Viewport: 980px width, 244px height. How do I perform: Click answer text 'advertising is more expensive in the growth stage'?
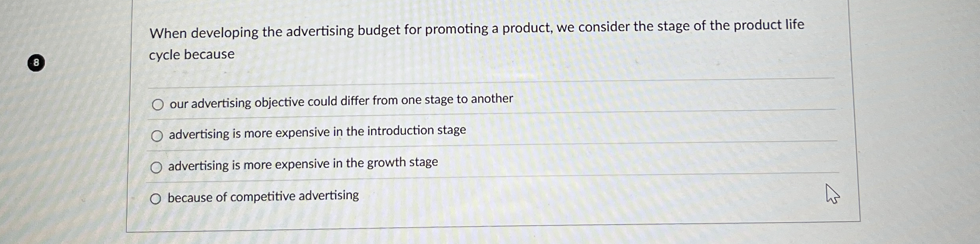[303, 165]
